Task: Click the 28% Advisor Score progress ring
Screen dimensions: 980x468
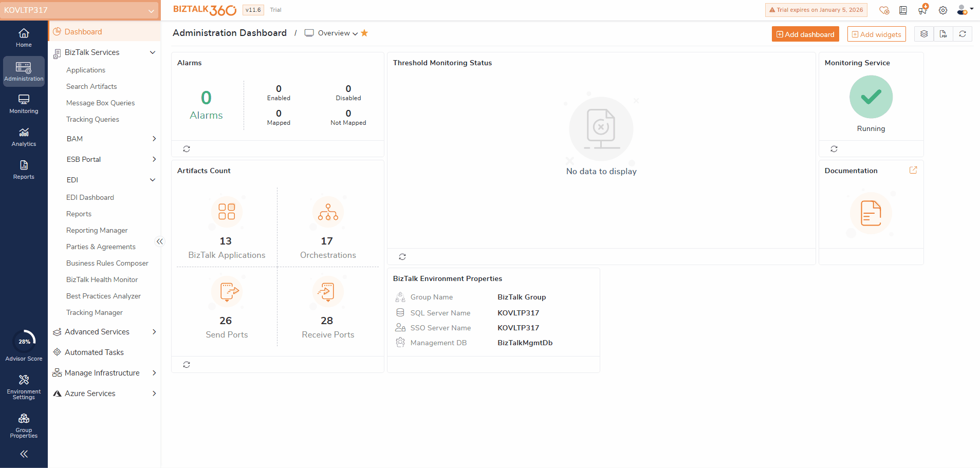Action: point(23,341)
